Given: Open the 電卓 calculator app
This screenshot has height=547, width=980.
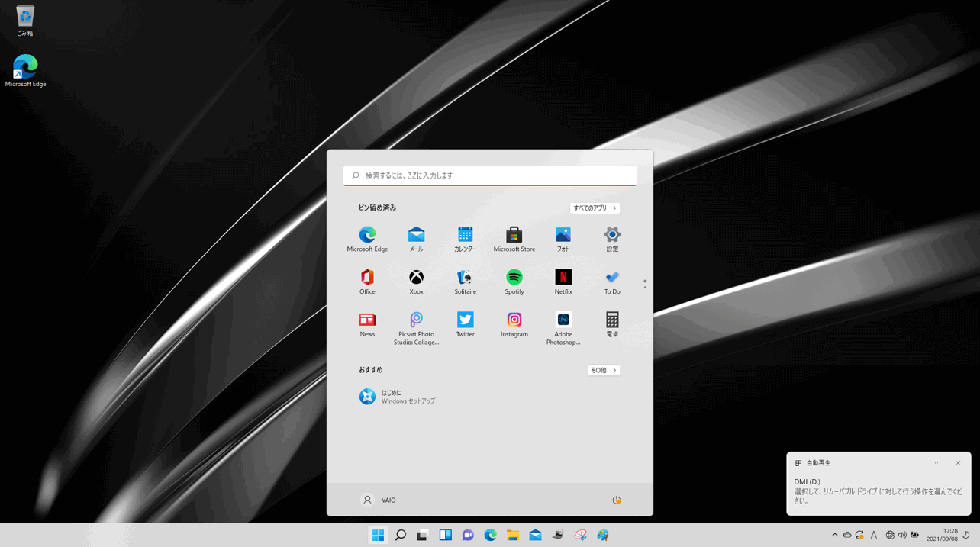Looking at the screenshot, I should point(612,324).
